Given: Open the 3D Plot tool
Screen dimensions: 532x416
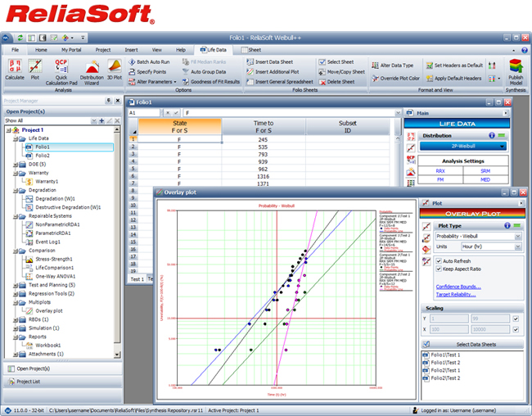Looking at the screenshot, I should click(115, 67).
